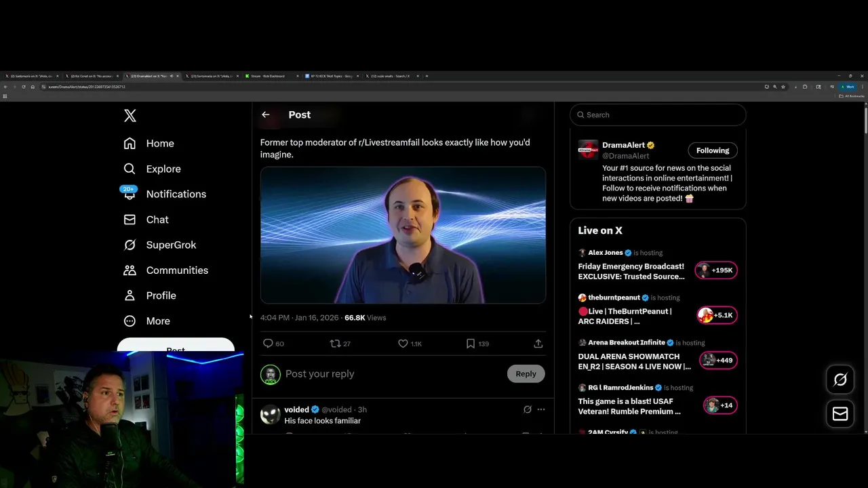868x488 pixels.
Task: Go back with the Post arrow
Action: click(266, 115)
